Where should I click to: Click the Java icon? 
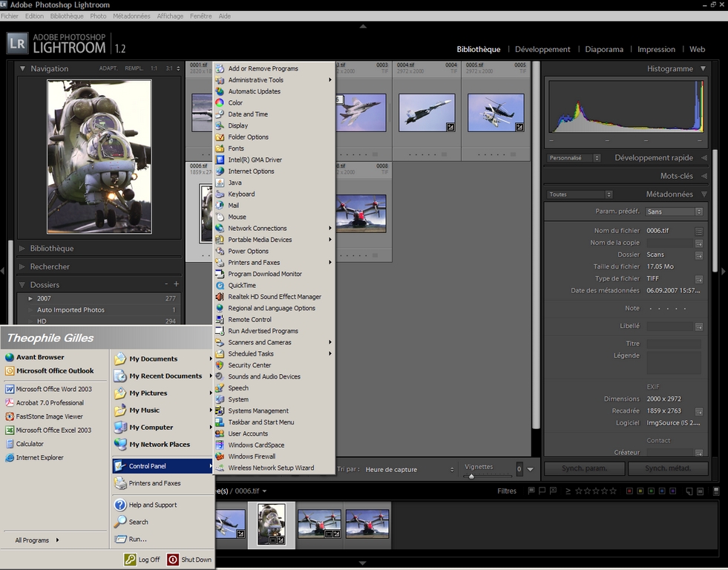tap(220, 183)
